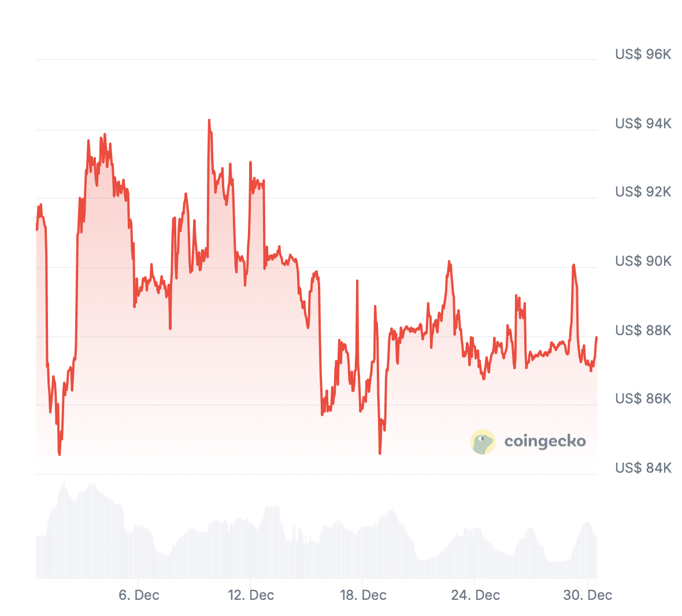Click the US$ 86K axis label
The height and width of the screenshot is (616, 682).
pyautogui.click(x=643, y=399)
